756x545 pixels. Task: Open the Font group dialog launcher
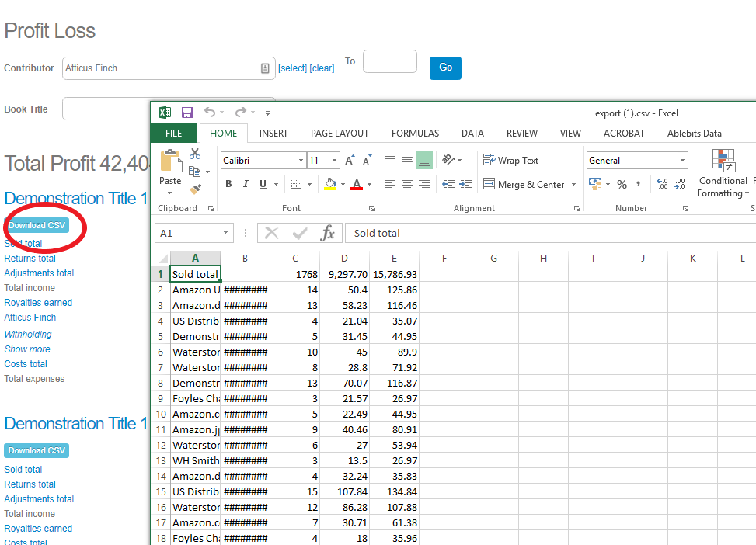tap(371, 208)
